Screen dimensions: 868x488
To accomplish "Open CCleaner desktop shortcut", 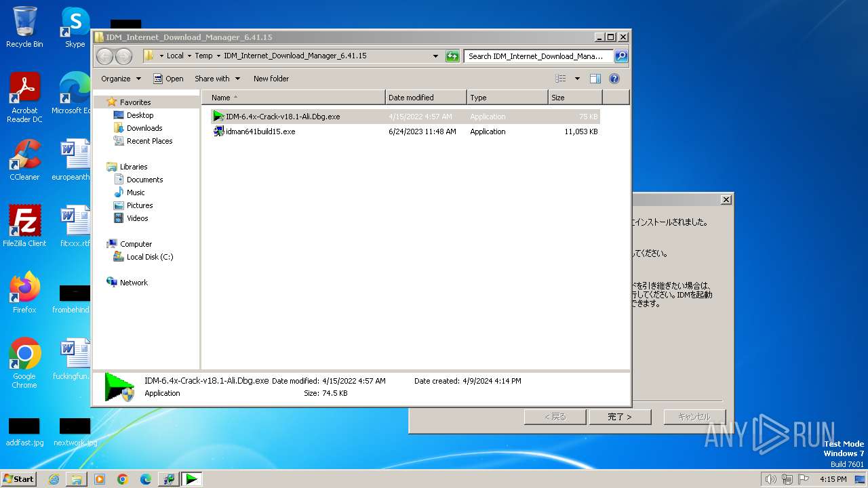I will tap(24, 160).
